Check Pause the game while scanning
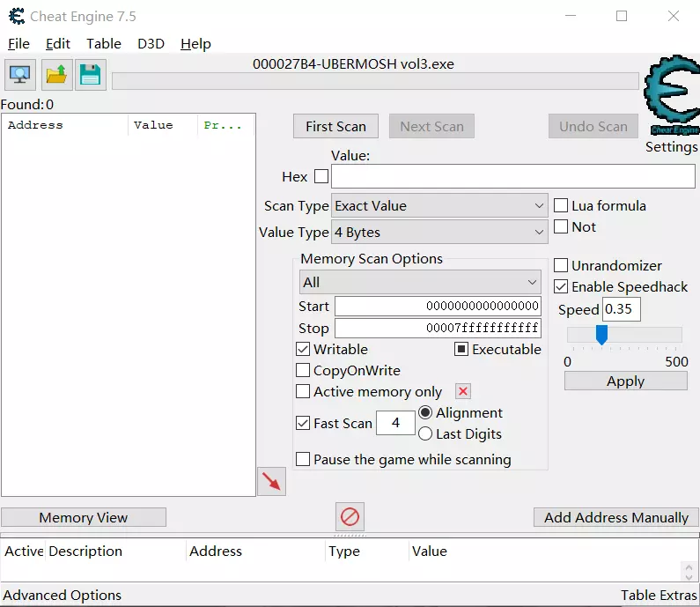 pos(303,459)
